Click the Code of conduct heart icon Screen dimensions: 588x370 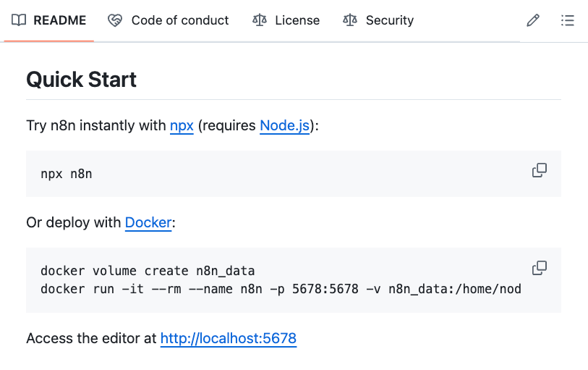point(115,20)
